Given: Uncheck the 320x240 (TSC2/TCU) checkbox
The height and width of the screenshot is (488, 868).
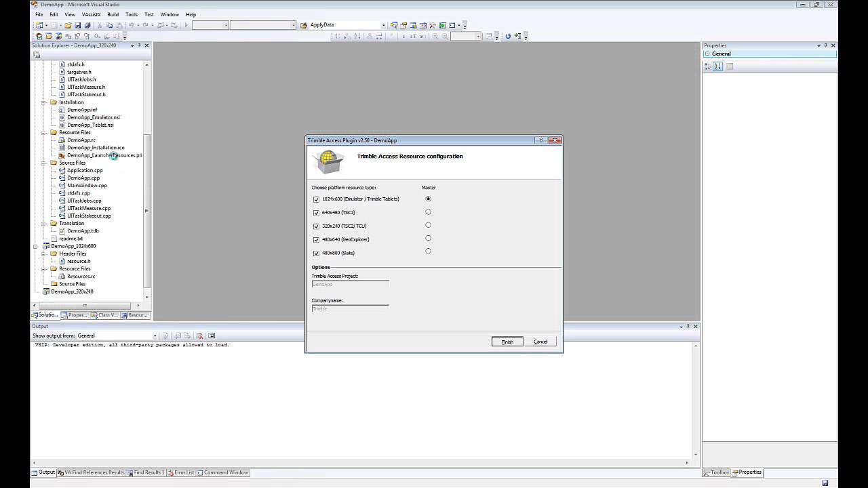Looking at the screenshot, I should [x=316, y=226].
